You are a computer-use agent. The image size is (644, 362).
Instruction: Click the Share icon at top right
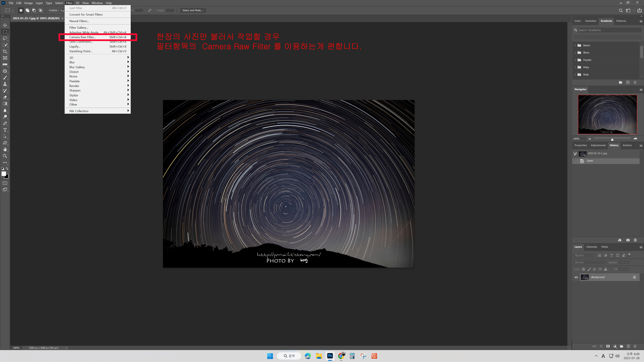click(639, 11)
